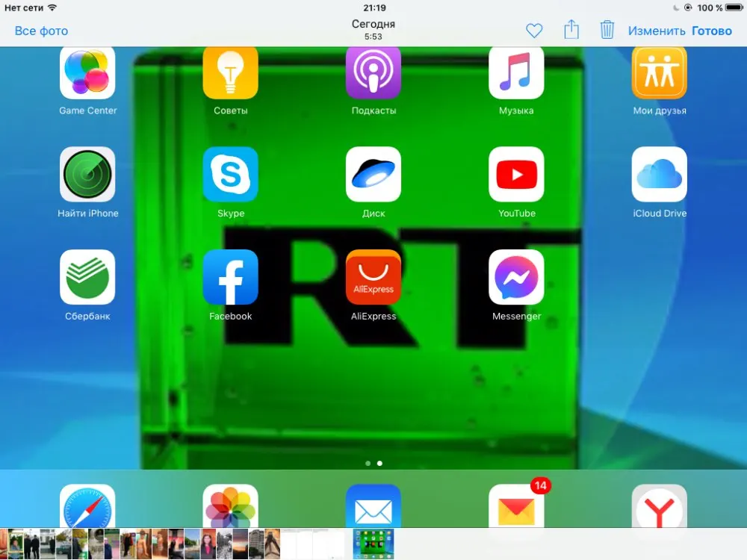Viewport: 747px width, 560px height.
Task: Tap the Диск app icon
Action: tap(373, 174)
